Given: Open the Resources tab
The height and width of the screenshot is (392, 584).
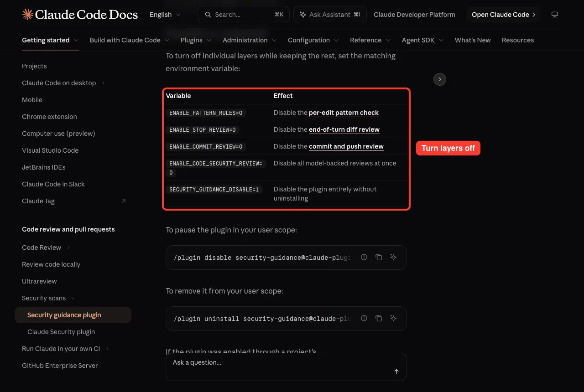Looking at the screenshot, I should point(518,40).
